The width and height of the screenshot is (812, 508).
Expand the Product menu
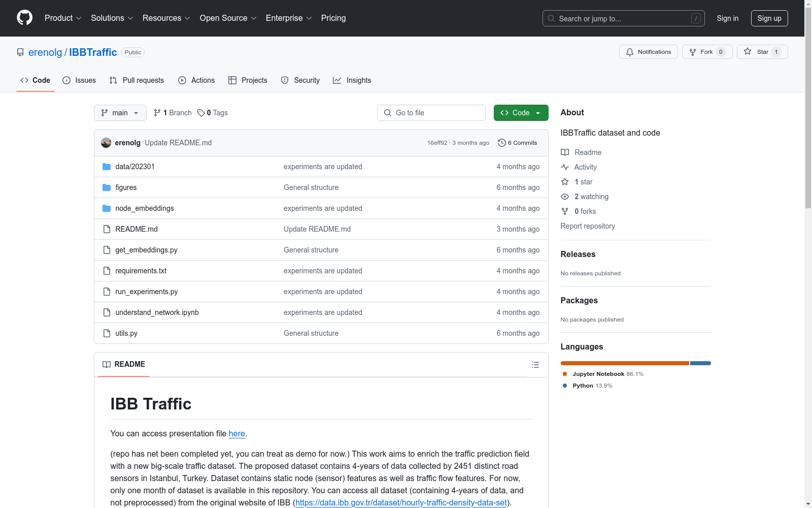coord(63,18)
